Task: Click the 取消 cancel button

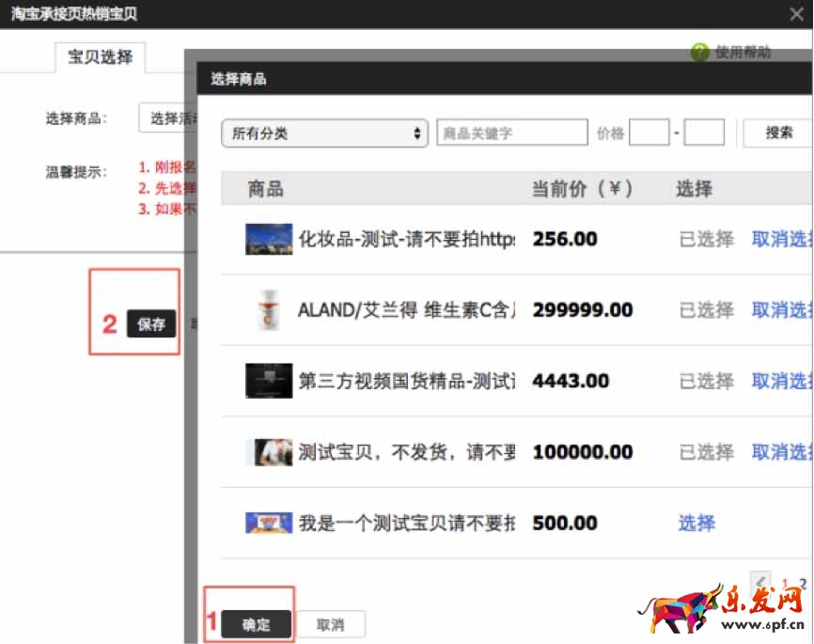Action: (x=330, y=625)
